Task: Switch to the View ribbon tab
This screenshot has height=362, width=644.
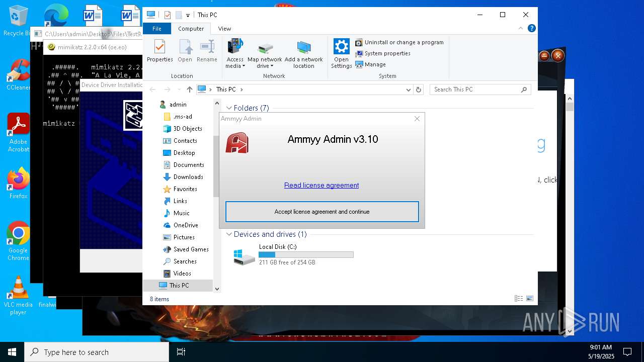Action: coord(224,29)
